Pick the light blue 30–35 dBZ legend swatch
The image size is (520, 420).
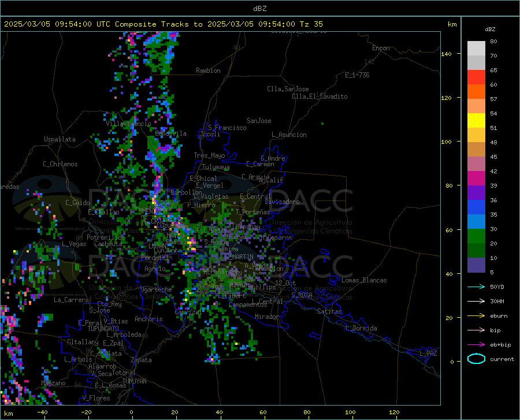click(x=476, y=222)
